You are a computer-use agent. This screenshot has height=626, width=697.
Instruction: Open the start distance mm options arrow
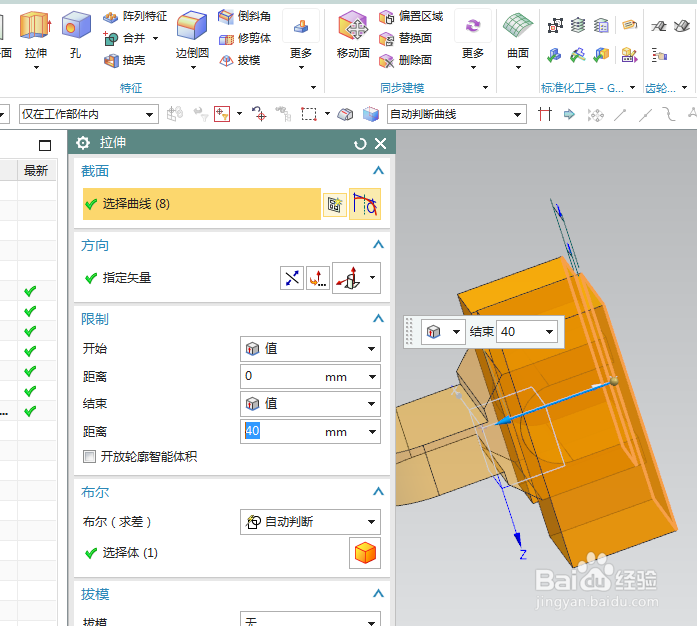[372, 377]
